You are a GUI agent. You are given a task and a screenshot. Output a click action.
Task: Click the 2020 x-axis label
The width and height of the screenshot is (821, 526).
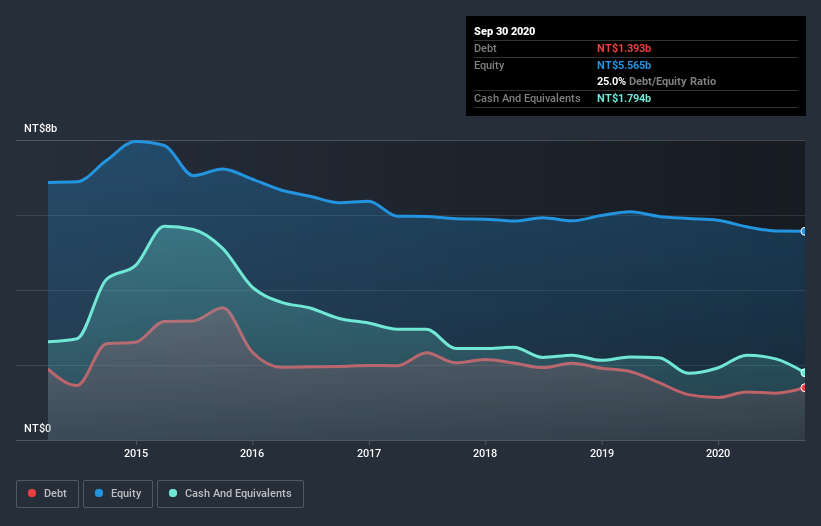(718, 453)
